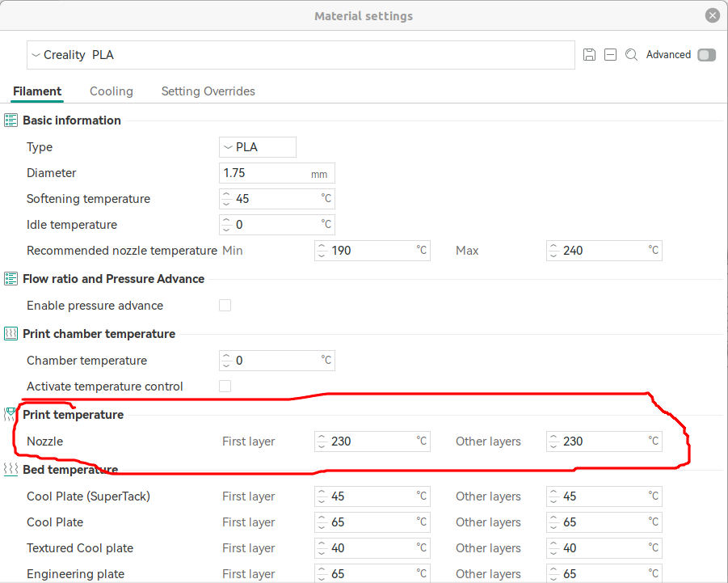Switch to the Cooling tab
This screenshot has width=728, height=583.
tap(112, 91)
